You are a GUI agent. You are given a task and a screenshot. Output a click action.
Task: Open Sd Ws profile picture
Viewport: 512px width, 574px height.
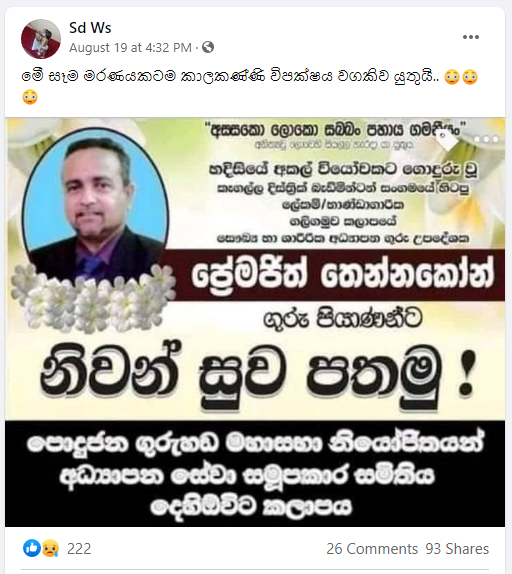[x=41, y=39]
